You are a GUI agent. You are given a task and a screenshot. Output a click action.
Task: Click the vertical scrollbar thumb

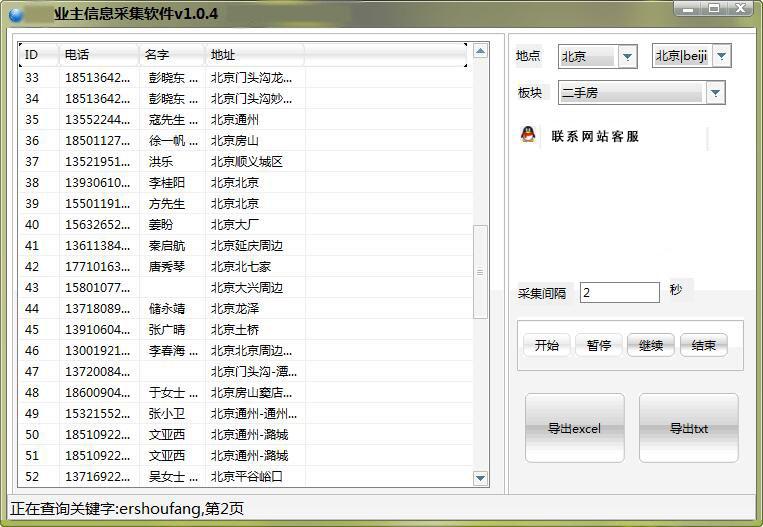[x=480, y=272]
